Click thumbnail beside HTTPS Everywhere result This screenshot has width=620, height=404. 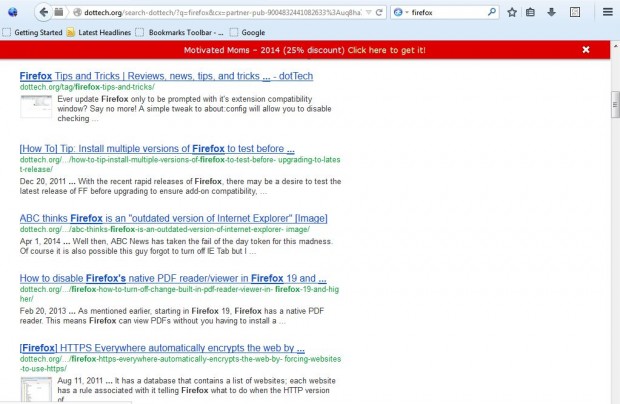(36, 389)
